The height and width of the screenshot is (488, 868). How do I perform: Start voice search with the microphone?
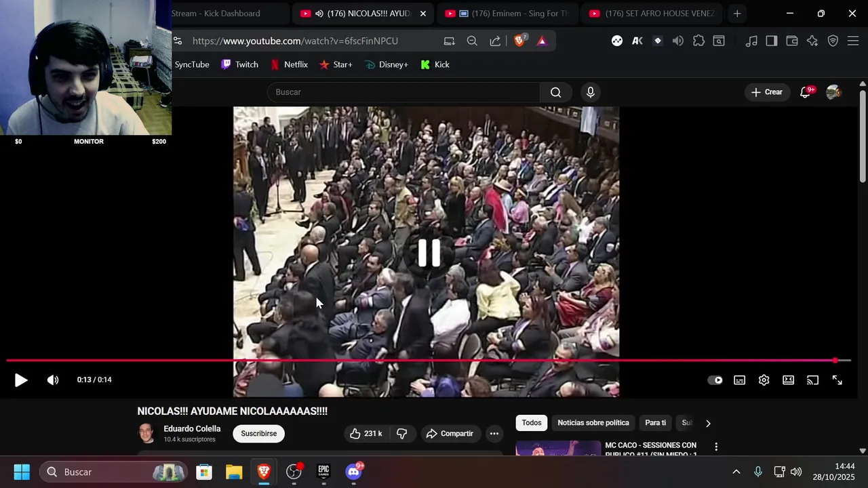(591, 92)
